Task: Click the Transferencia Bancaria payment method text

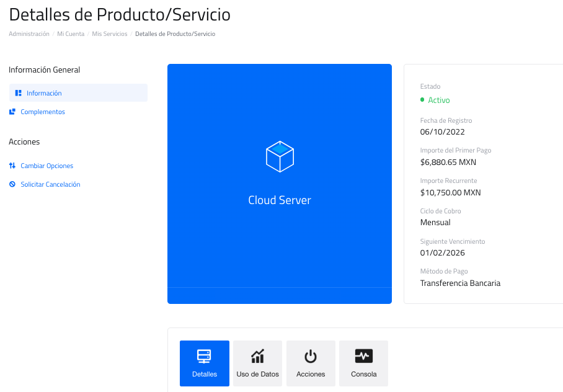Action: 460,283
